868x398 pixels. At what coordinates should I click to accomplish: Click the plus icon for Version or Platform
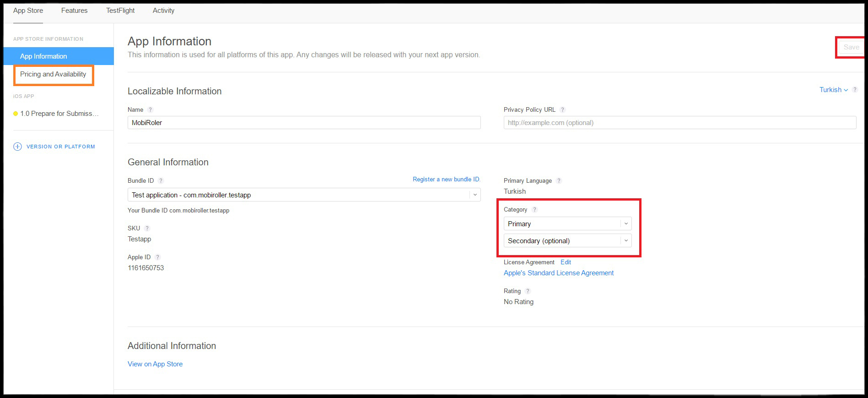pyautogui.click(x=17, y=147)
